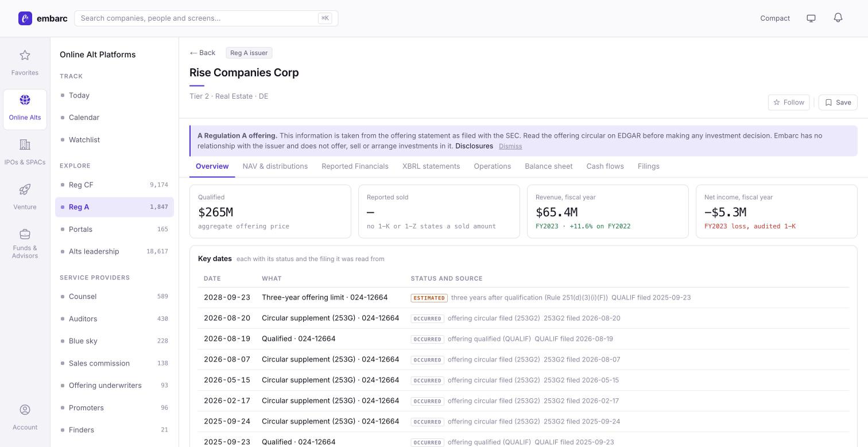This screenshot has width=868, height=447.
Task: Follow Rise Companies Corp
Action: point(789,102)
